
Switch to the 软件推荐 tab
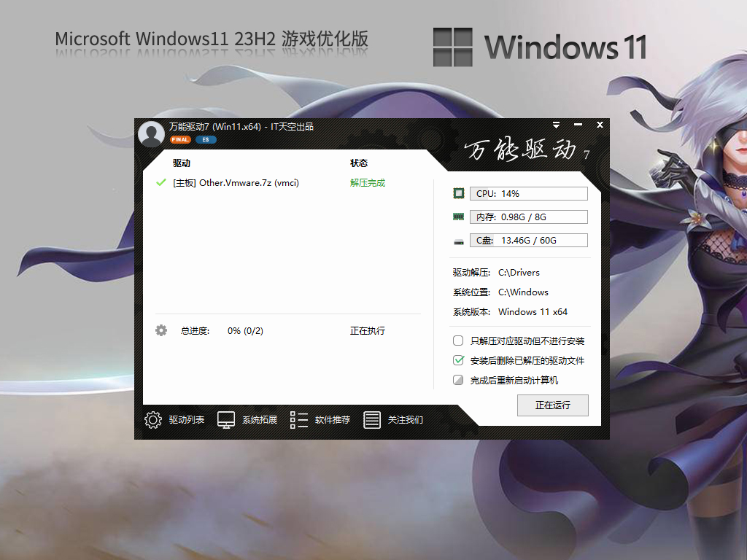(x=298, y=420)
